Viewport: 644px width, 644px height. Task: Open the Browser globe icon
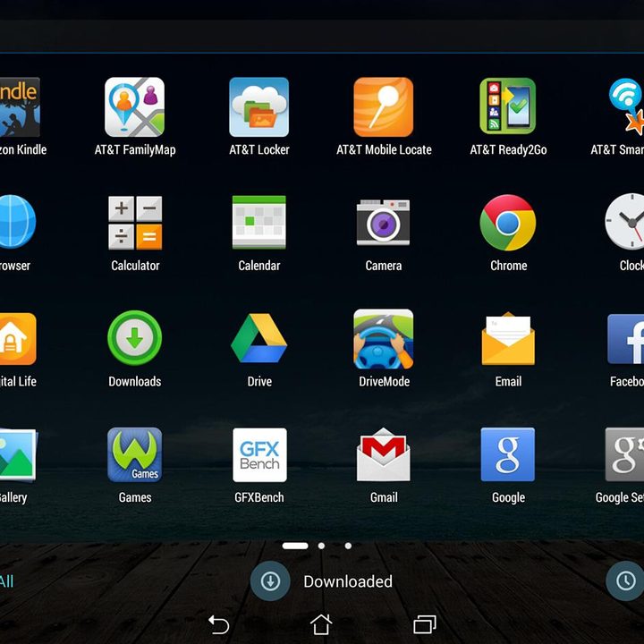pos(17,222)
